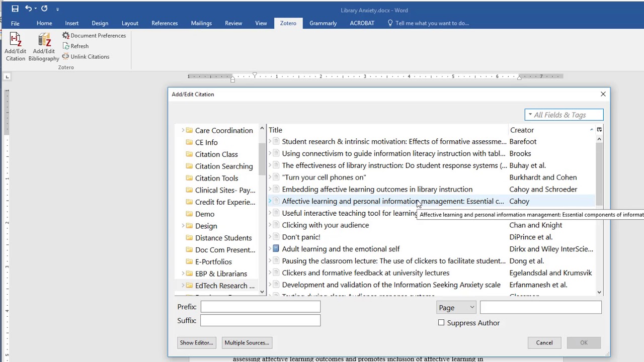Image resolution: width=644 pixels, height=362 pixels.
Task: Click the ruler tab selector icon
Action: [x=7, y=76]
